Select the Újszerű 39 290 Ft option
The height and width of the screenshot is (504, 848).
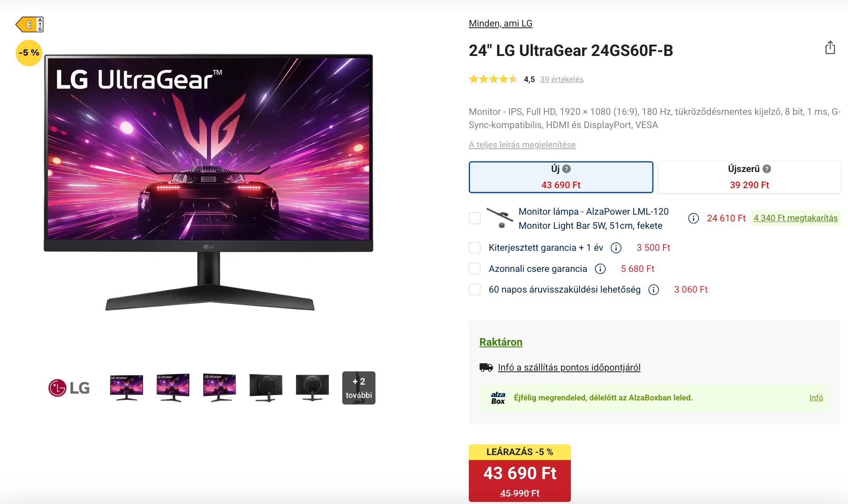(x=749, y=177)
